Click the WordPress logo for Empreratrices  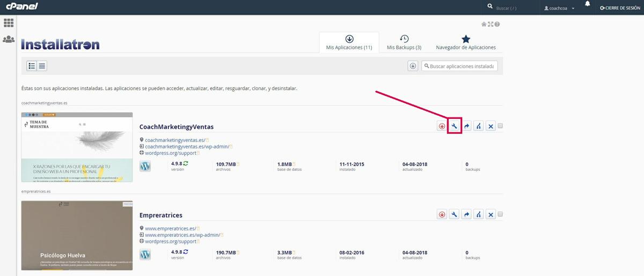pyautogui.click(x=145, y=255)
